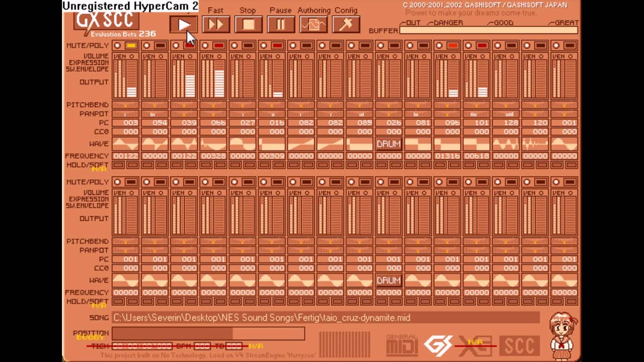Image resolution: width=644 pixels, height=362 pixels.
Task: Toggle the red poly indicator of channel PC 066
Action: coord(218,46)
